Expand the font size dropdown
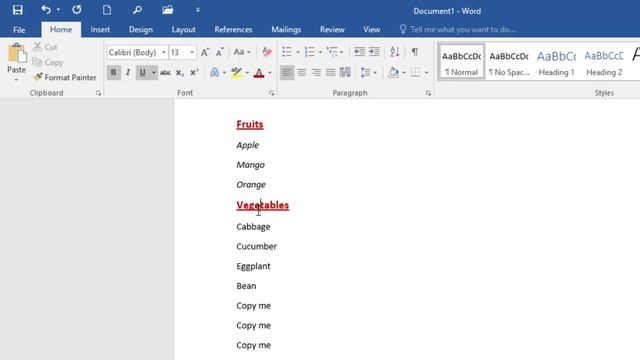The height and width of the screenshot is (360, 640). pos(192,52)
